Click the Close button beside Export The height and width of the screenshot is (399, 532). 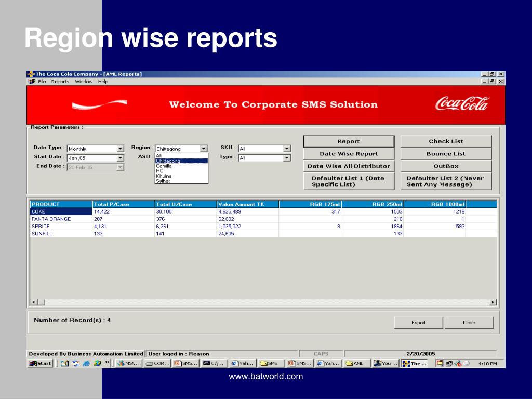pos(469,323)
